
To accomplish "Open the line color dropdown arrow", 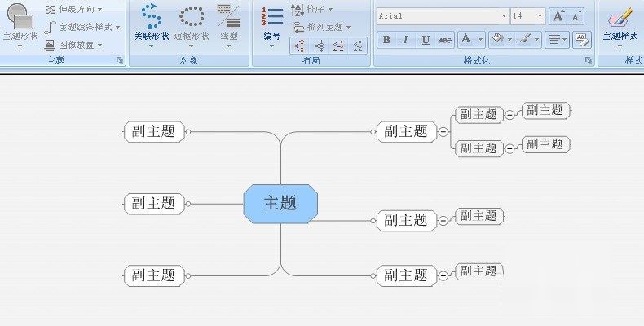I will (x=537, y=40).
